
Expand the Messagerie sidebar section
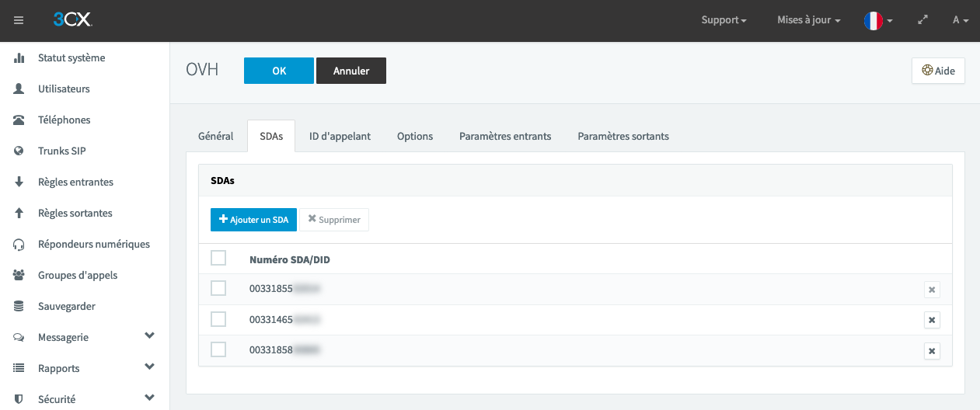pyautogui.click(x=150, y=336)
